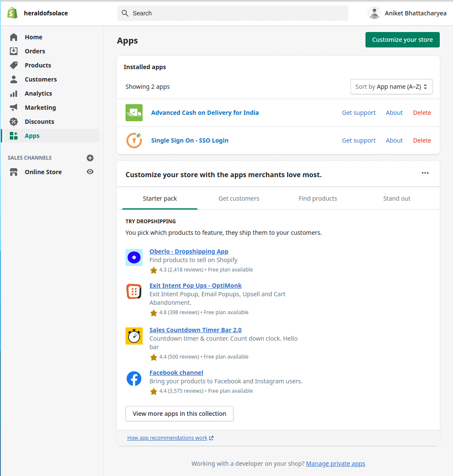
Task: Click the Apps grid icon in sidebar
Action: (14, 136)
